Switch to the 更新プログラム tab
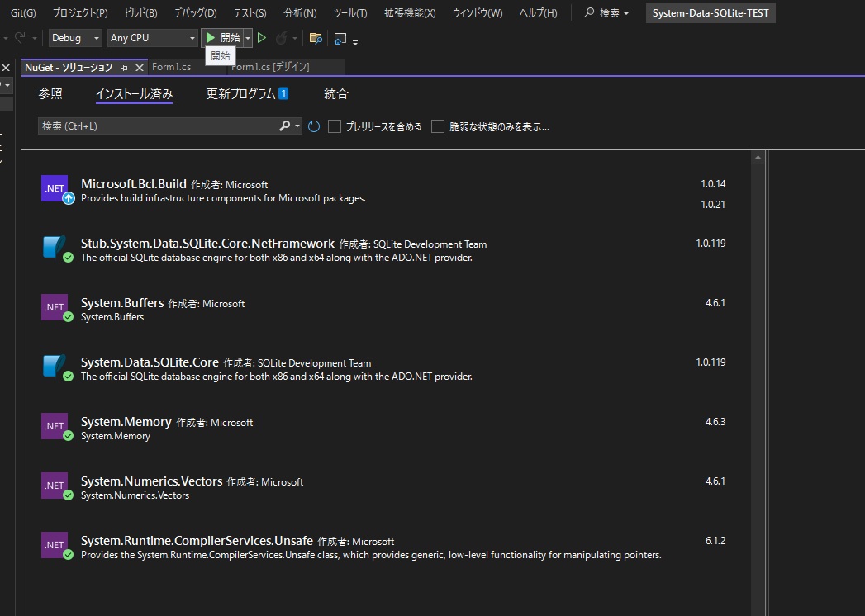Viewport: 865px width, 616px height. (240, 94)
